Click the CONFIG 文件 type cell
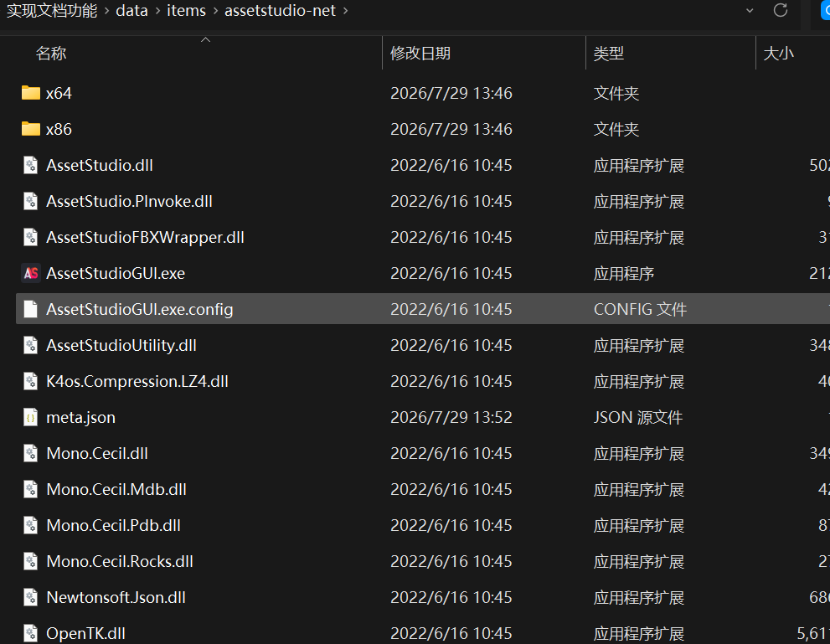 (640, 309)
